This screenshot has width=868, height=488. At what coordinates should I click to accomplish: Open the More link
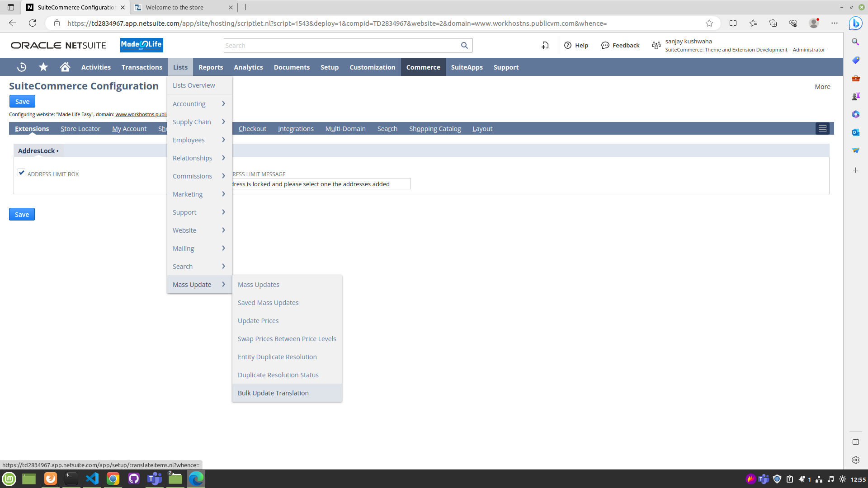pos(822,87)
